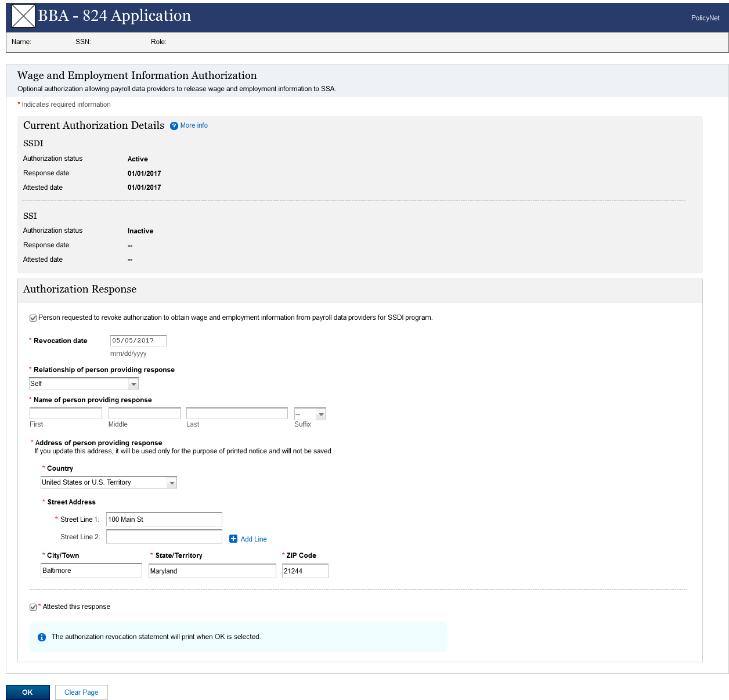Click the blue plus Add Line icon

click(x=233, y=539)
